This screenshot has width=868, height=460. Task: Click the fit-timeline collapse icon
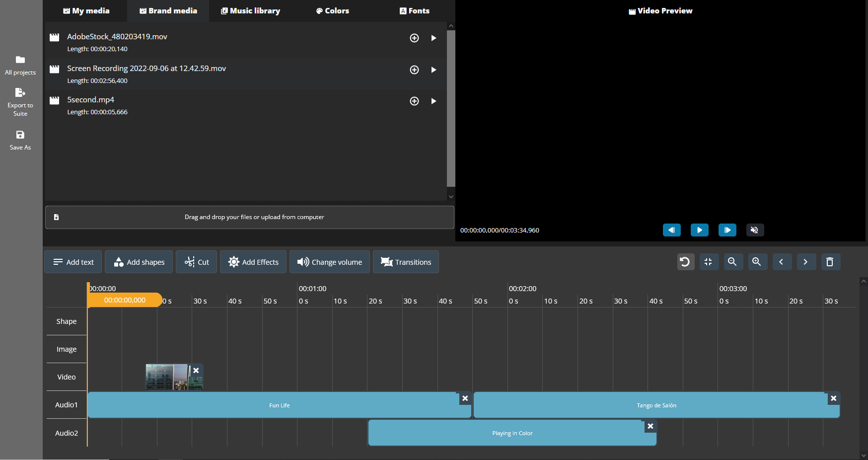(x=709, y=262)
